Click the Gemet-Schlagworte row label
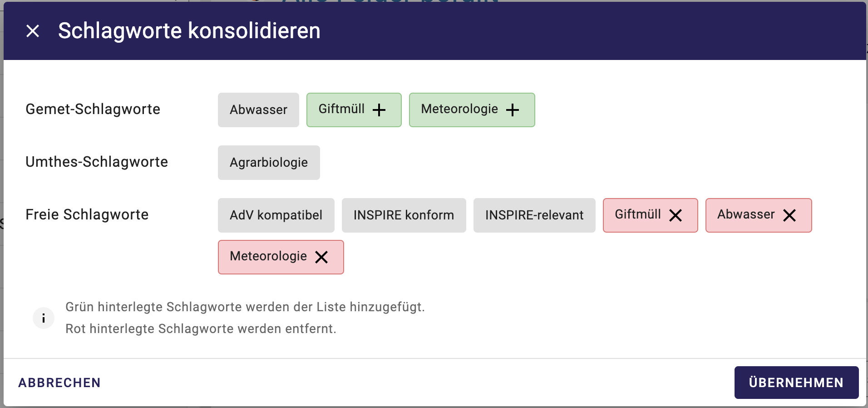This screenshot has height=408, width=868. coord(93,109)
